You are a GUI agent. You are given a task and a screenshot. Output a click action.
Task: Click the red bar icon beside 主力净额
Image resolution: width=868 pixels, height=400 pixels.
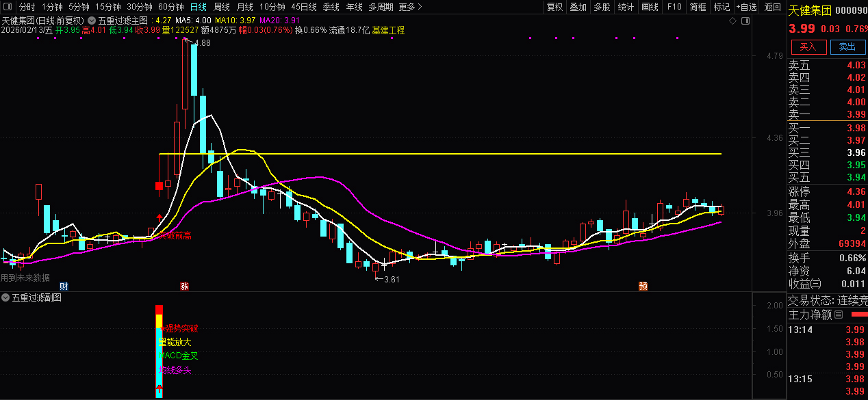pos(858,315)
